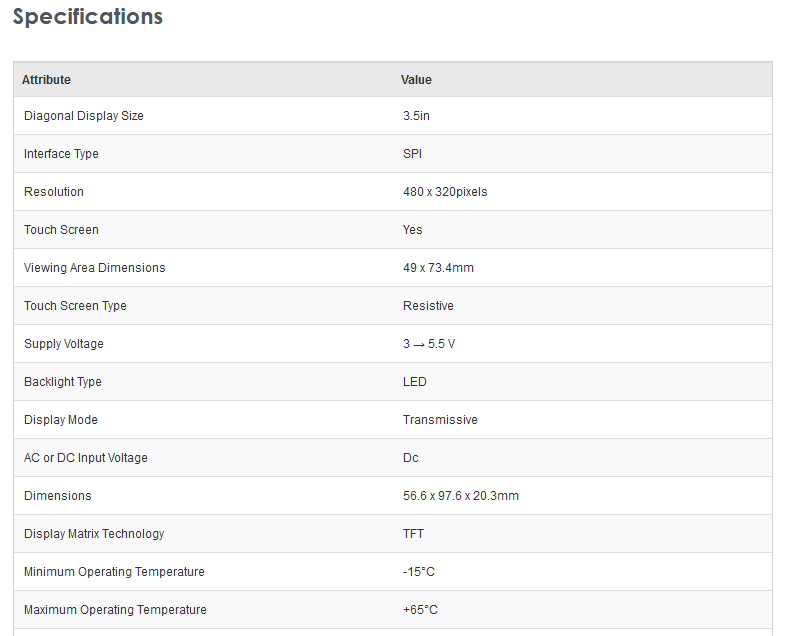The height and width of the screenshot is (636, 788).
Task: Click the Touch Screen attribute row
Action: tap(61, 230)
